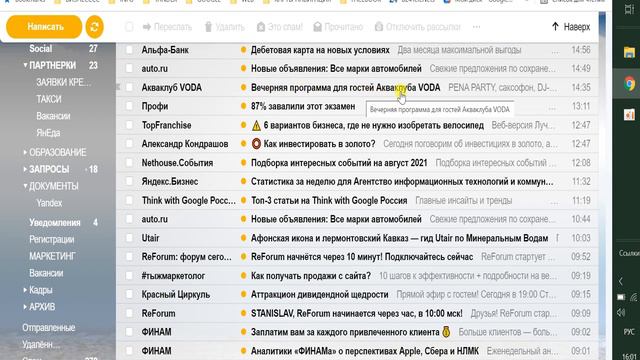Image resolution: width=640 pixels, height=360 pixels.
Task: Click the volume speaker tray icon
Action: [621, 313]
